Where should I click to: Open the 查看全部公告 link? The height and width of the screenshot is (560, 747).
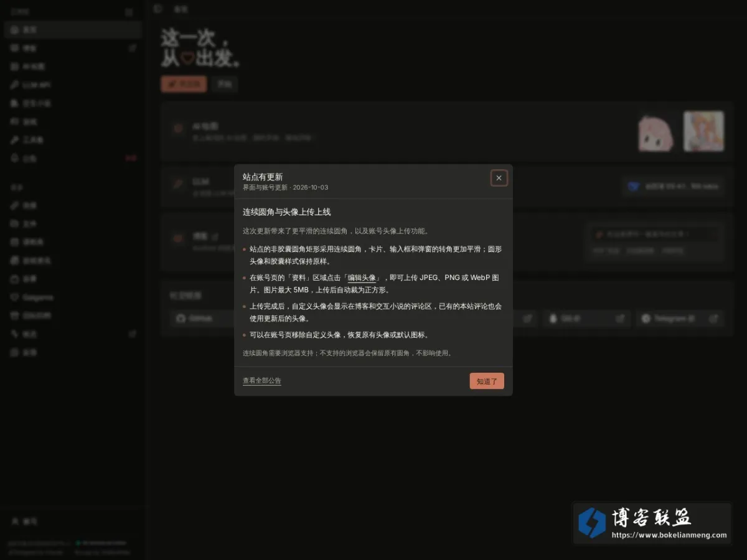261,380
